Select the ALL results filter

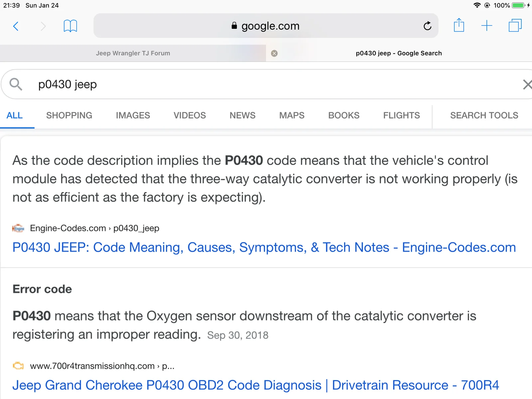15,115
